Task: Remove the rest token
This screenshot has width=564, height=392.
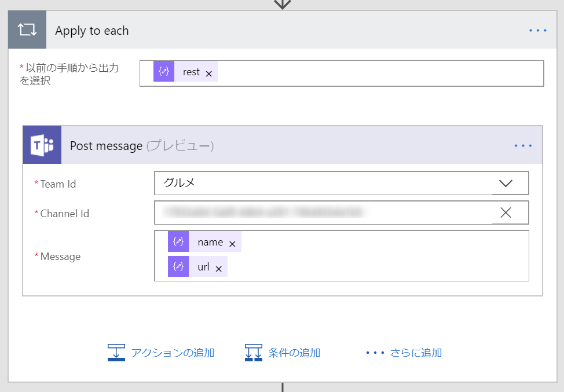Action: click(208, 74)
